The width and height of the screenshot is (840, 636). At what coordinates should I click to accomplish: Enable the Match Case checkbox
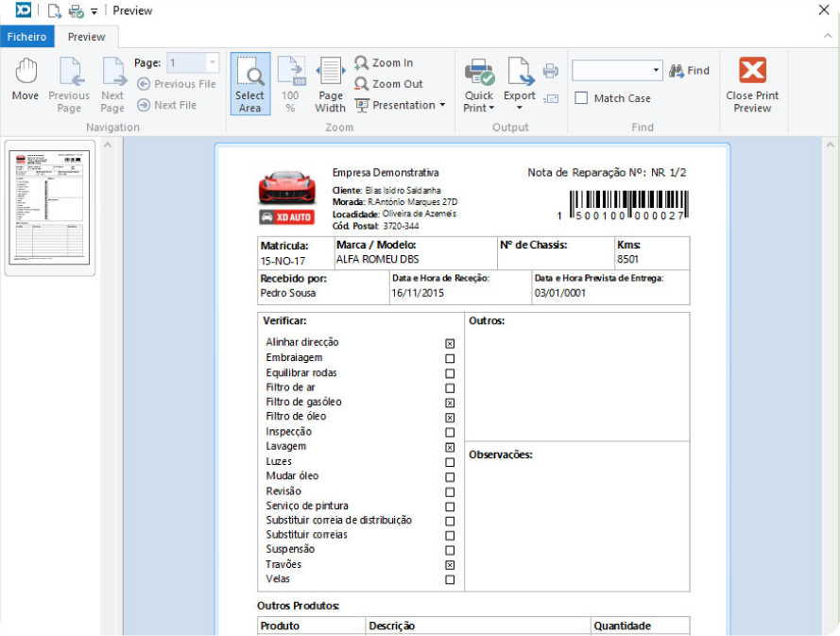(582, 98)
